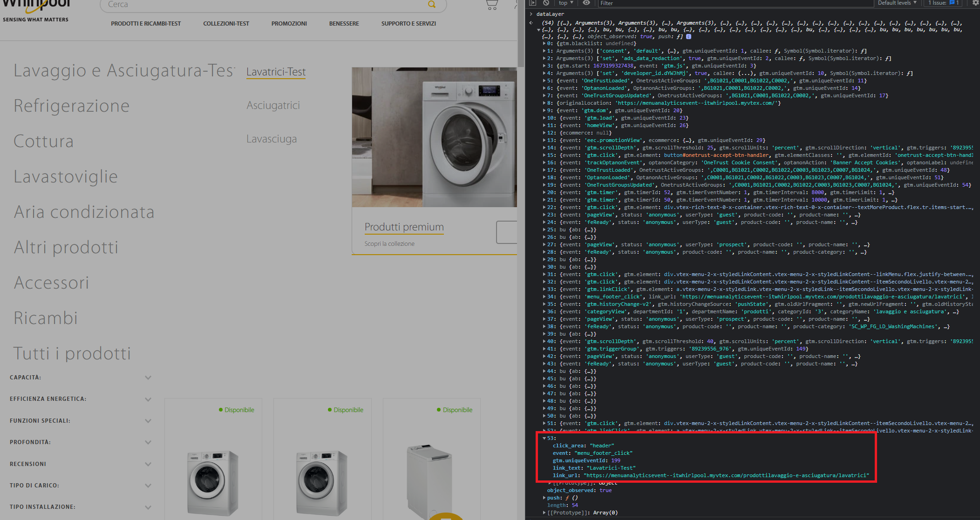980x520 pixels.
Task: Click the washing machine promo image
Action: (x=434, y=137)
